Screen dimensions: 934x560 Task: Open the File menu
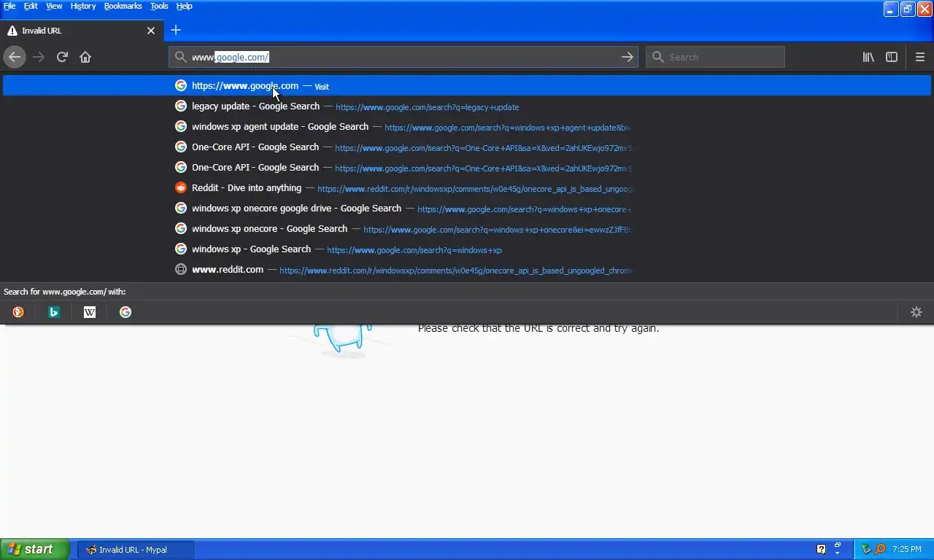[x=9, y=6]
